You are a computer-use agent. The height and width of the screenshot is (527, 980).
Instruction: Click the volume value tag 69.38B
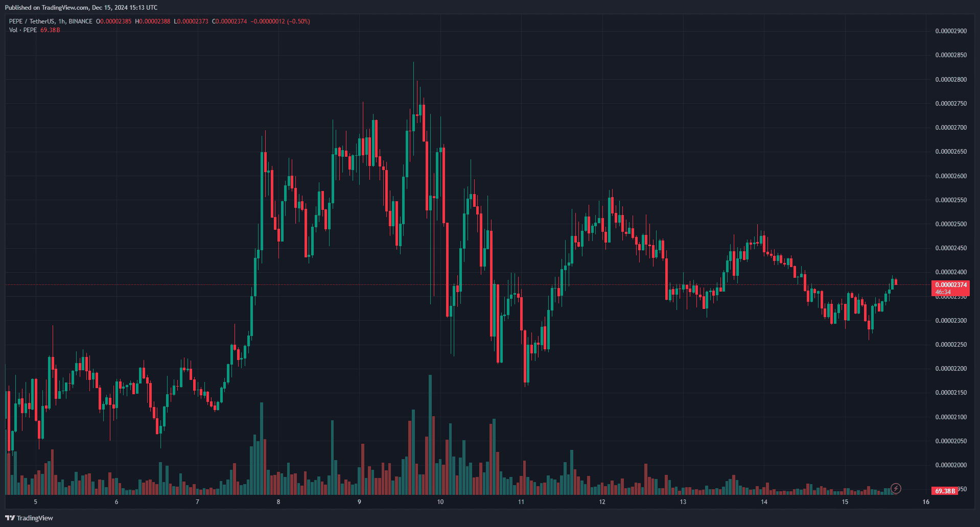pos(945,491)
